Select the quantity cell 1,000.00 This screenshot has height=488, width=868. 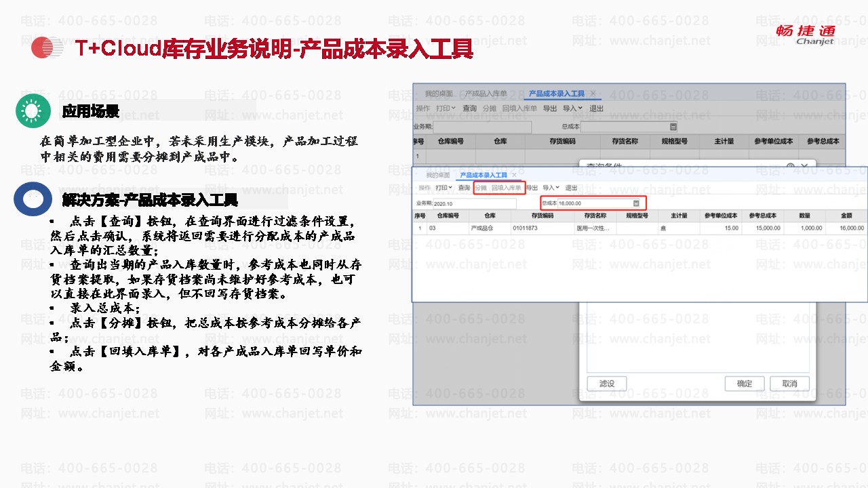[x=804, y=228]
